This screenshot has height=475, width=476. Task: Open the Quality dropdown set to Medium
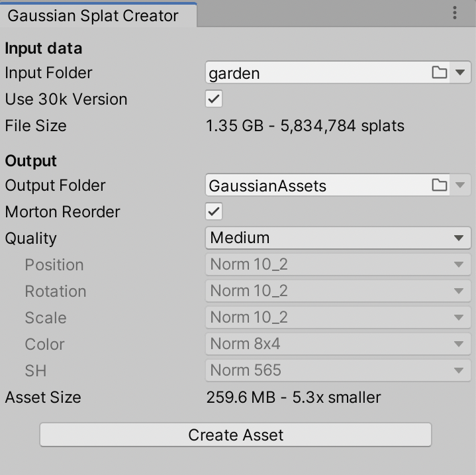tap(338, 238)
